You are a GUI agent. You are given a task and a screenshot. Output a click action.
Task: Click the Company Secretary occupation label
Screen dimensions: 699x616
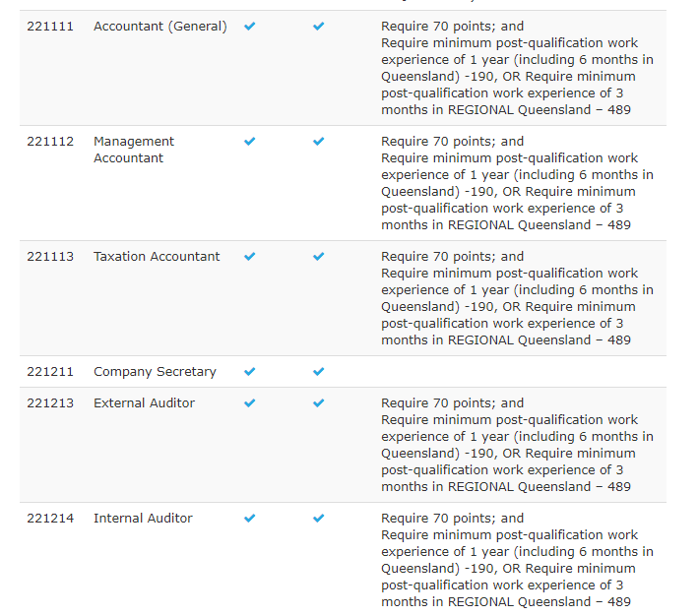tap(155, 372)
